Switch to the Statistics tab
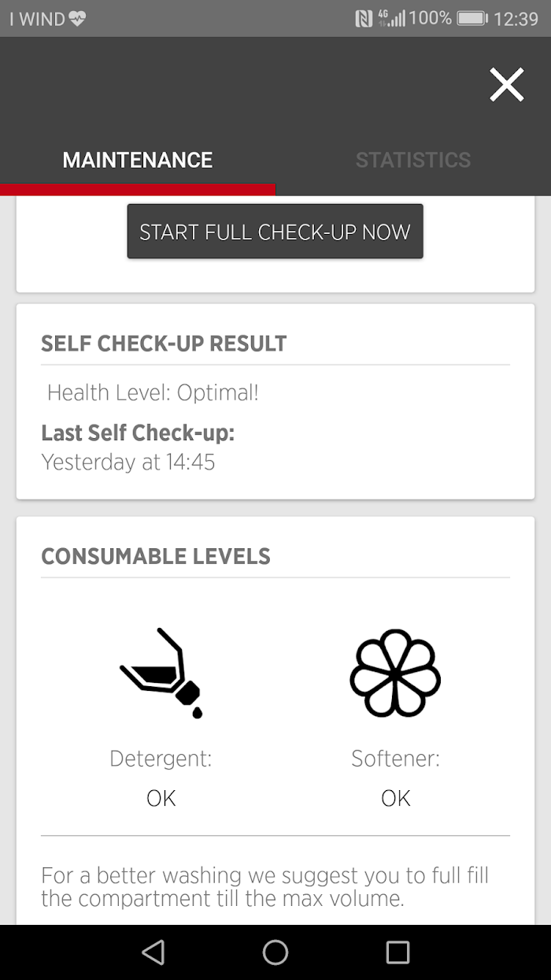 [412, 160]
